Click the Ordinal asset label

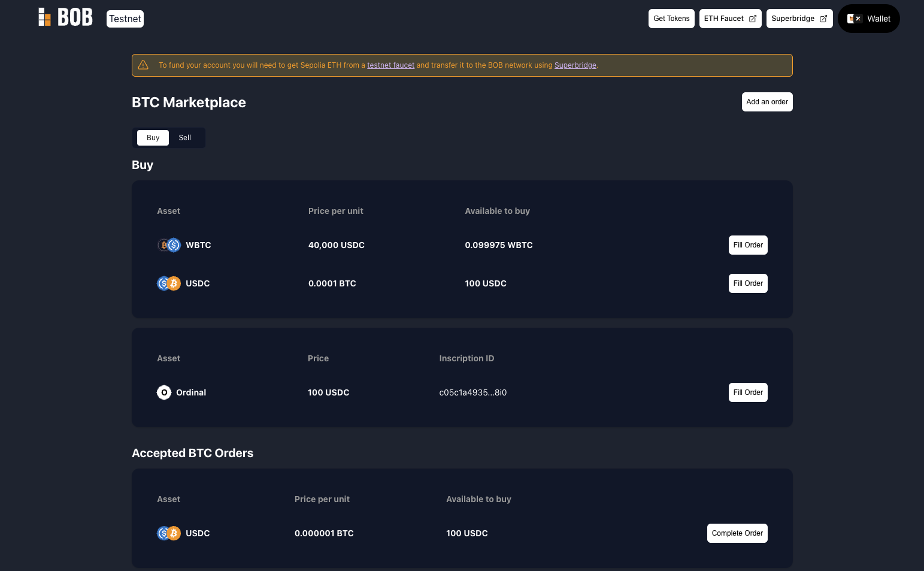[x=191, y=392]
